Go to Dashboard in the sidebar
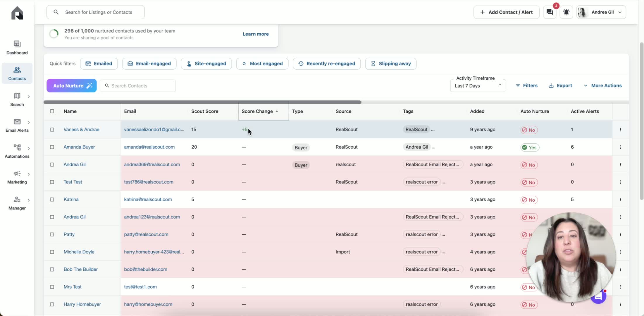This screenshot has width=644, height=316. click(x=17, y=48)
